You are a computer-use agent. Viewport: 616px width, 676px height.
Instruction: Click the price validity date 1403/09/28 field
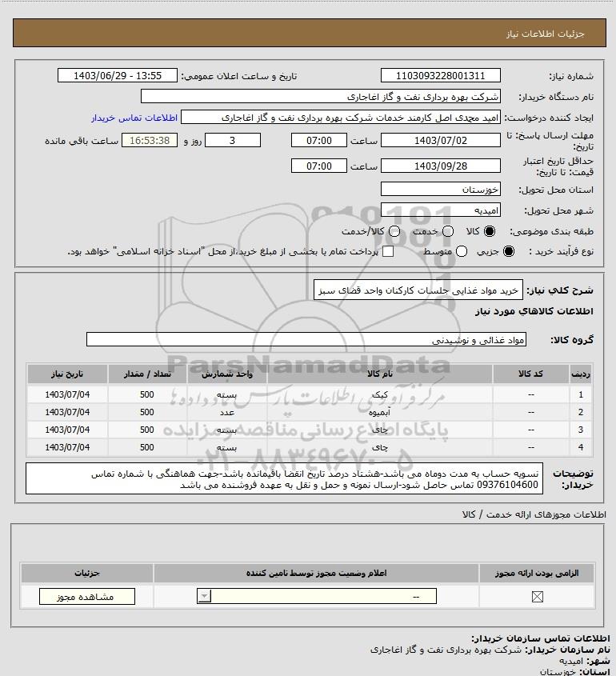(441, 166)
